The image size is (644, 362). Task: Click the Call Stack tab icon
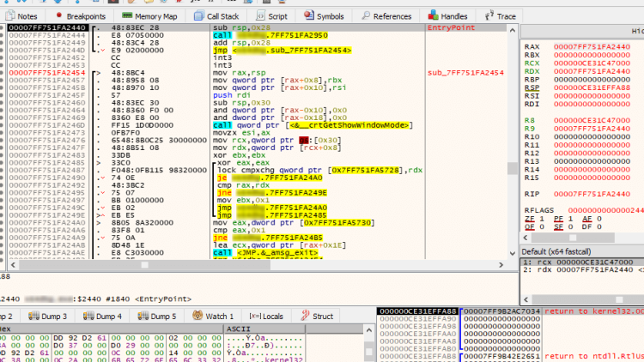click(199, 16)
